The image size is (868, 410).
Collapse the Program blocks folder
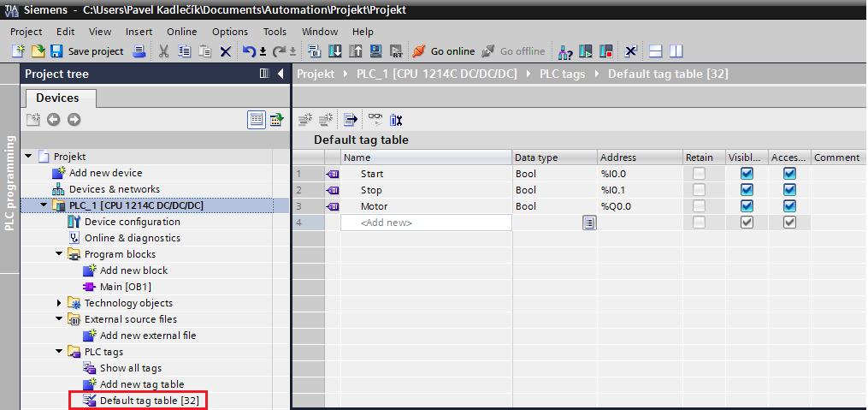[x=59, y=254]
